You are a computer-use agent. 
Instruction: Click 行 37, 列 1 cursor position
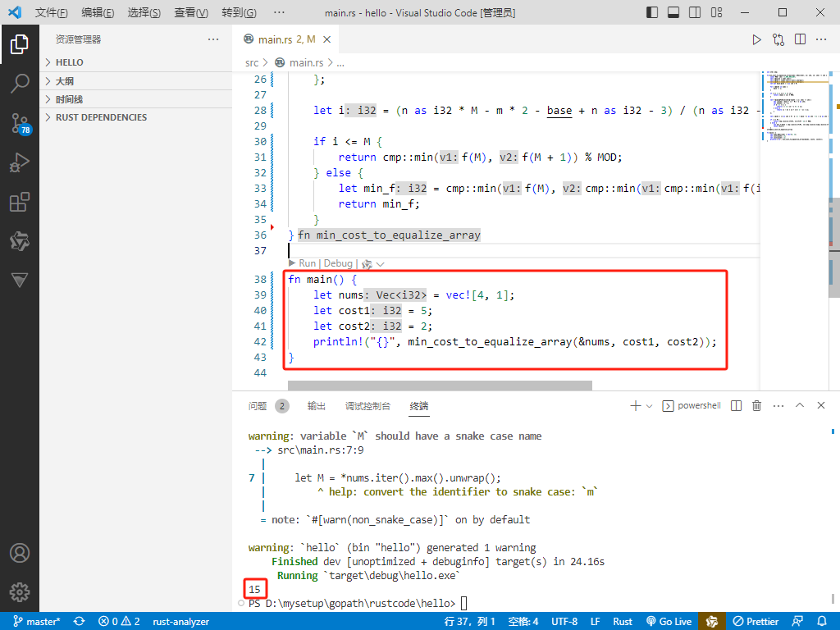469,622
